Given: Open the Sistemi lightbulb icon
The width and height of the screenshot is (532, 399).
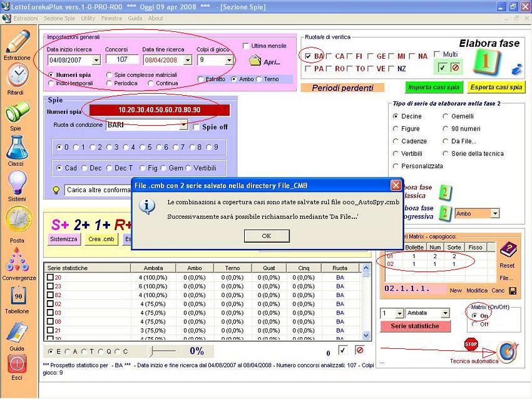Looking at the screenshot, I should pyautogui.click(x=17, y=183).
